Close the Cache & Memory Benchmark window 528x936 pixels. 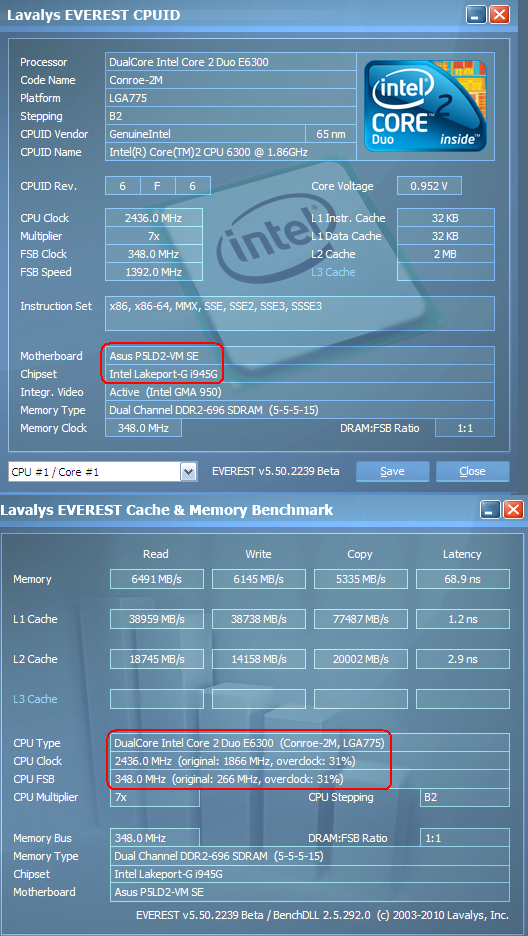(513, 509)
